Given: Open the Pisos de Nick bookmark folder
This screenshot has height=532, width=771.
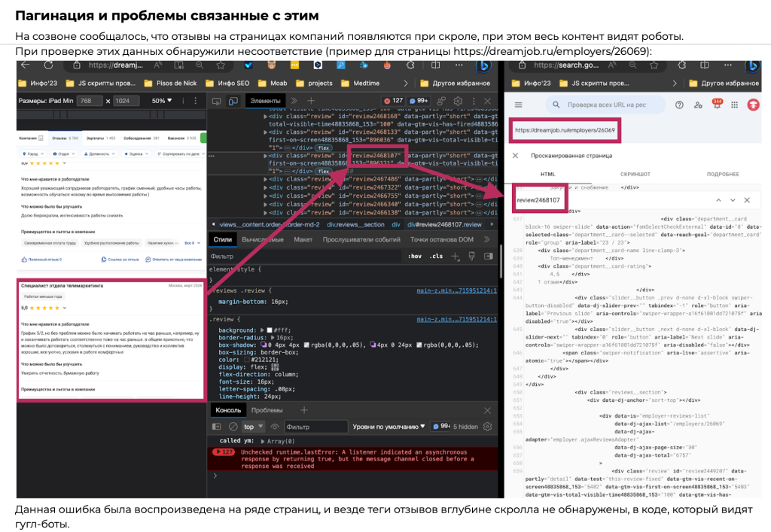Looking at the screenshot, I should (x=170, y=83).
